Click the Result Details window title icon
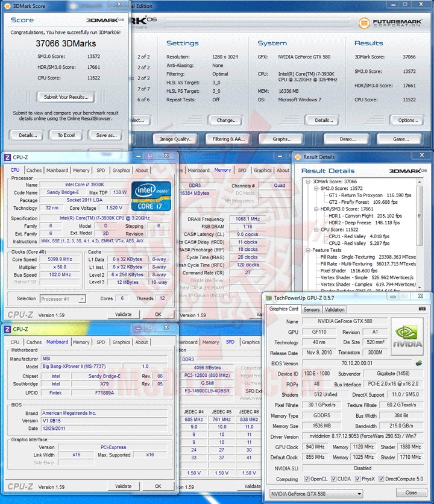Screen dimensions: 434x504 coord(298,157)
